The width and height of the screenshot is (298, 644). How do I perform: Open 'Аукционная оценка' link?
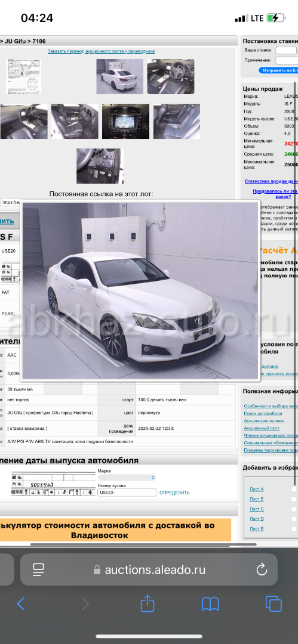pyautogui.click(x=263, y=421)
